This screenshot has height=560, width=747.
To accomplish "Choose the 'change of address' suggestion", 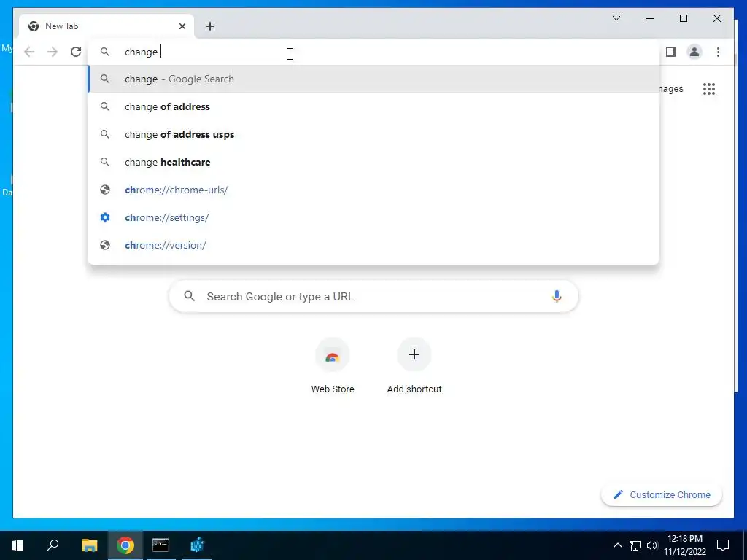I will coord(373,106).
